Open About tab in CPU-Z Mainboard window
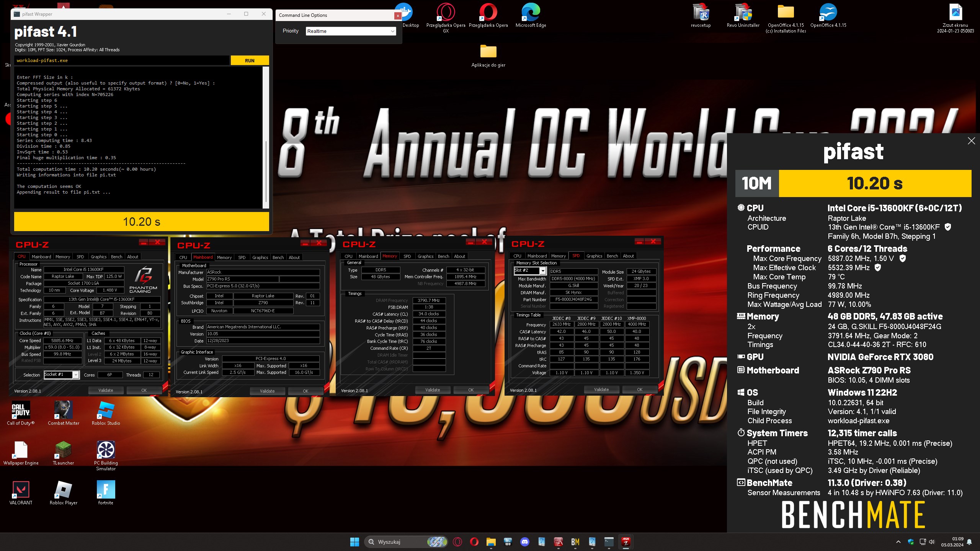This screenshot has width=980, height=551. (x=294, y=258)
